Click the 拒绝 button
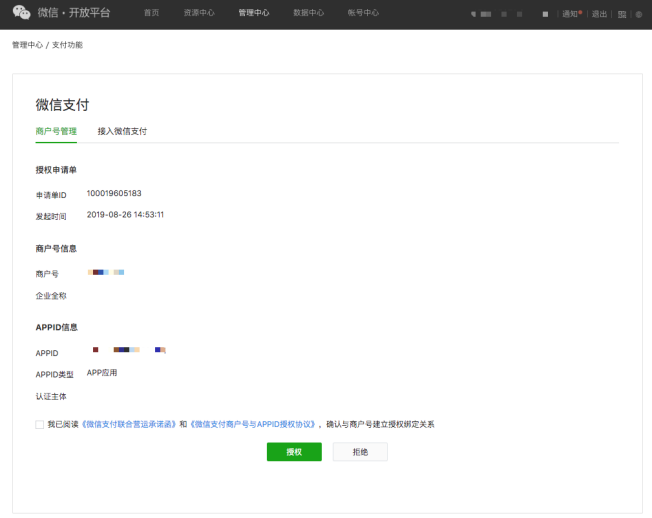This screenshot has width=652, height=518. click(360, 452)
